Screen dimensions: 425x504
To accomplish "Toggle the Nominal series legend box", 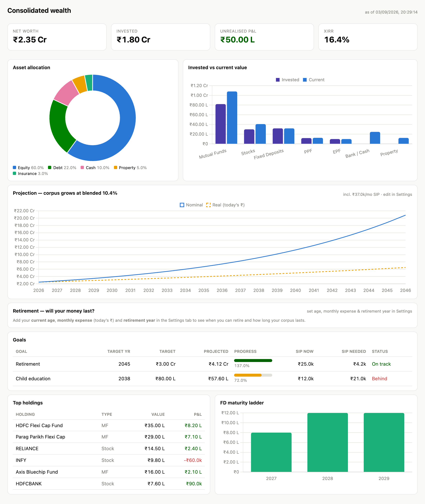I will click(182, 205).
